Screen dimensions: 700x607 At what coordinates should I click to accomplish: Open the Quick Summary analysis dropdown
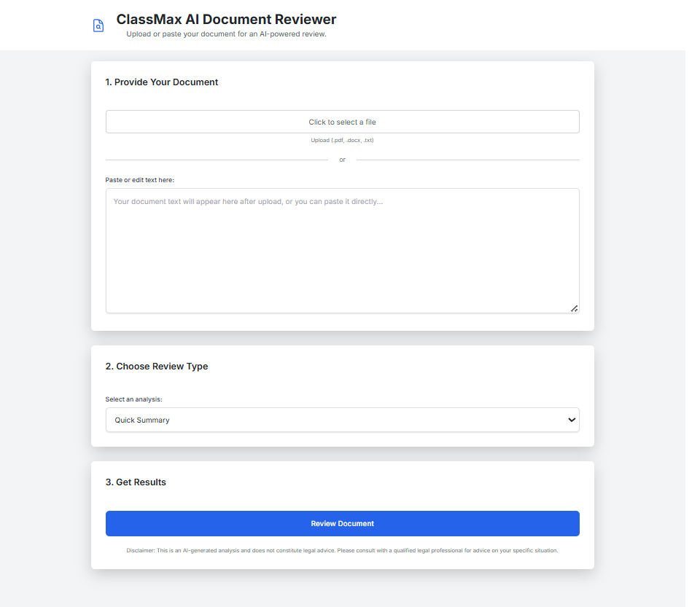coord(343,420)
